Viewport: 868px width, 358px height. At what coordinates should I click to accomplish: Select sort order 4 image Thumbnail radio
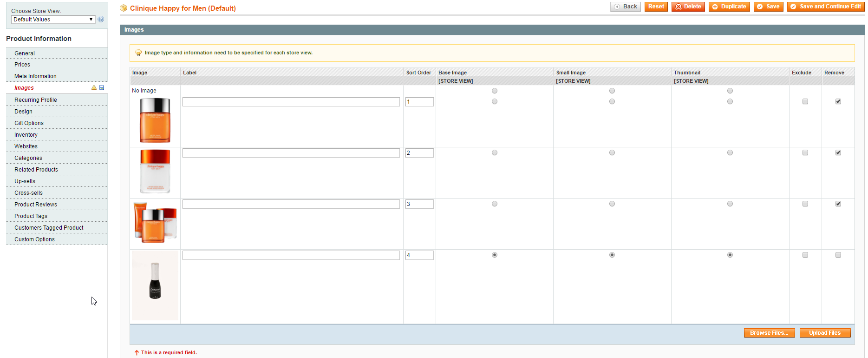point(730,255)
